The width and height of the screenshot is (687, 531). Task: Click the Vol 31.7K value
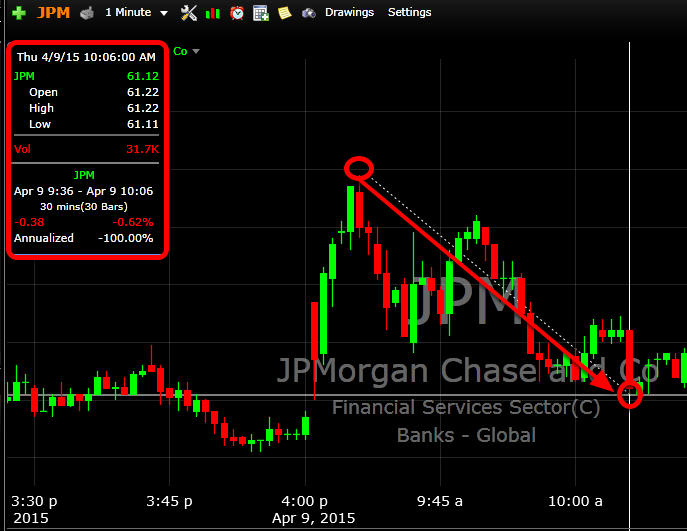(x=142, y=149)
